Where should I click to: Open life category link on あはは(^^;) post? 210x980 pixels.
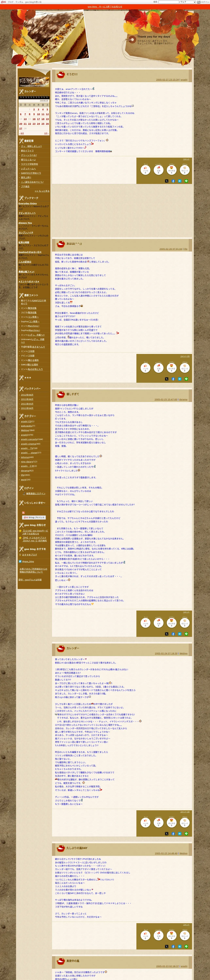(186, 249)
